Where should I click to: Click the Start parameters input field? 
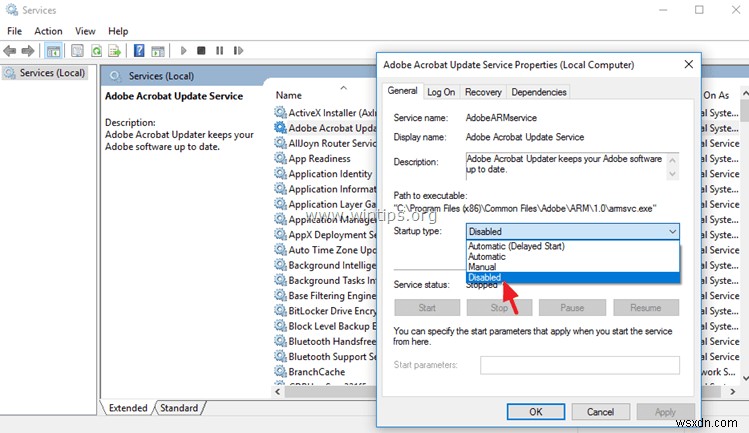pos(580,365)
